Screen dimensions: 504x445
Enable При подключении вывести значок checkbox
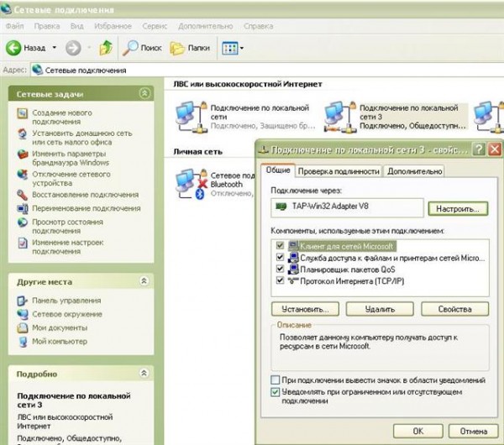pyautogui.click(x=276, y=380)
